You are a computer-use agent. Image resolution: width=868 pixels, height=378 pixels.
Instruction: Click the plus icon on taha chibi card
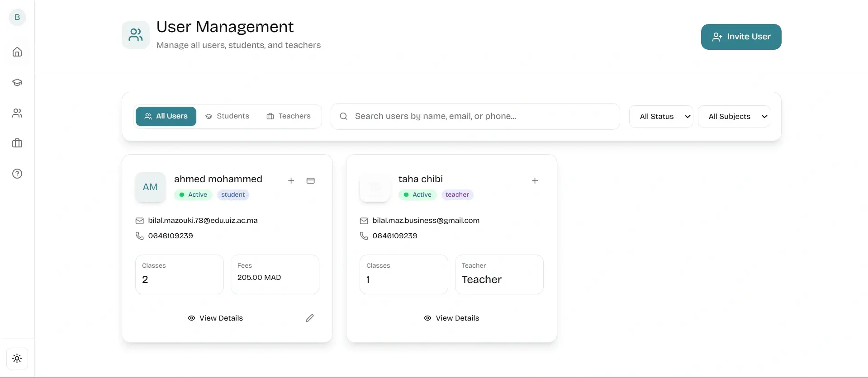pyautogui.click(x=535, y=181)
